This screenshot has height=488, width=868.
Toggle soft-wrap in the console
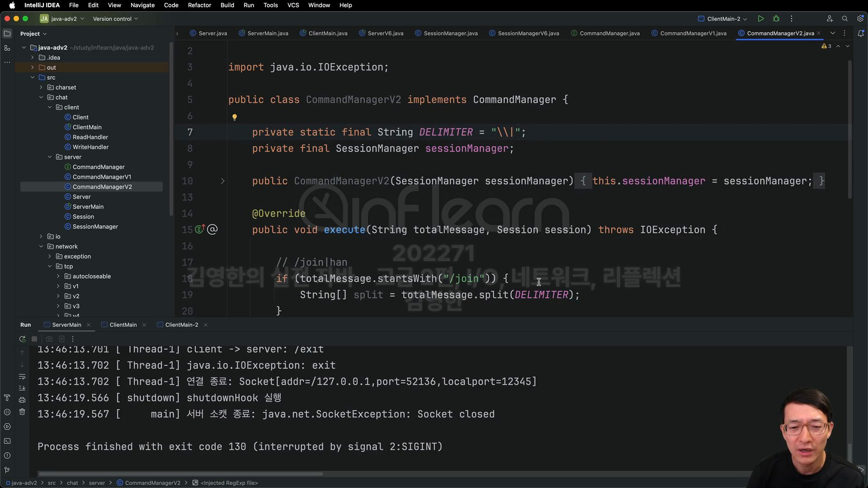[x=22, y=376]
